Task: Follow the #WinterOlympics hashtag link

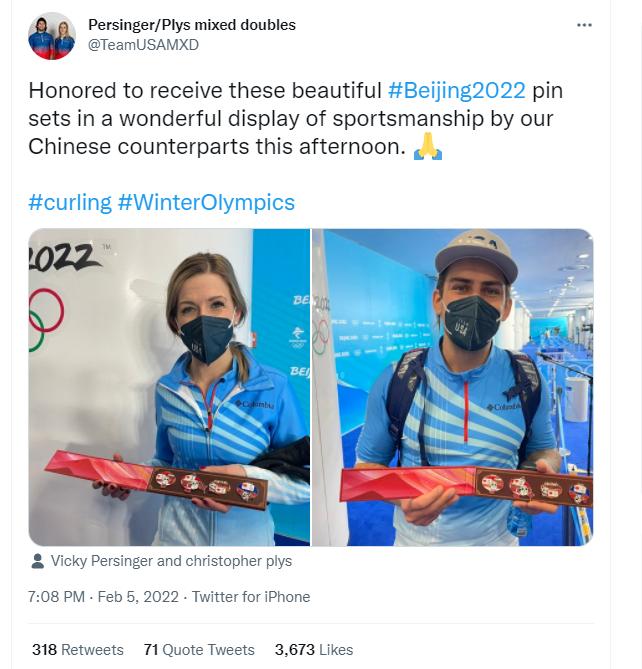Action: point(206,202)
